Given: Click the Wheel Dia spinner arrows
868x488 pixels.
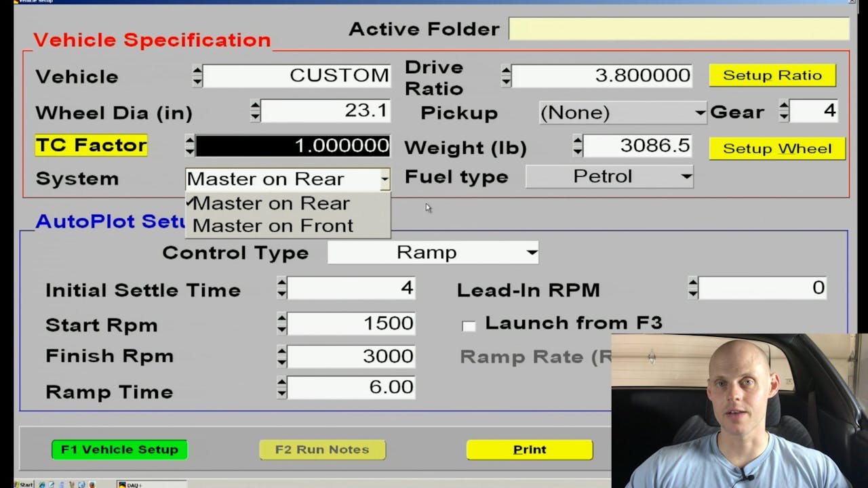Looking at the screenshot, I should (255, 111).
